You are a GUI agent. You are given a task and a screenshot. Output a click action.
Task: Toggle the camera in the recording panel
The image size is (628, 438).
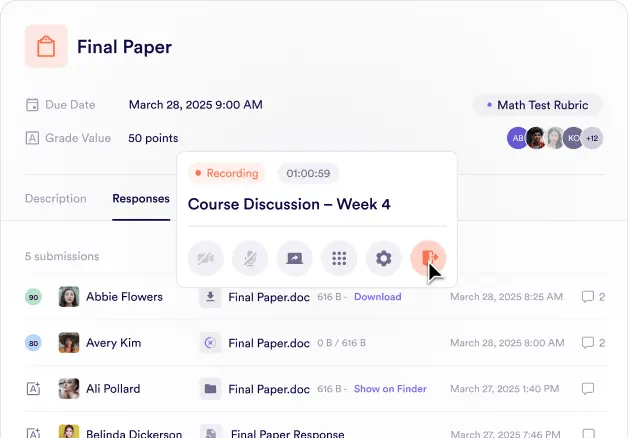(x=205, y=258)
